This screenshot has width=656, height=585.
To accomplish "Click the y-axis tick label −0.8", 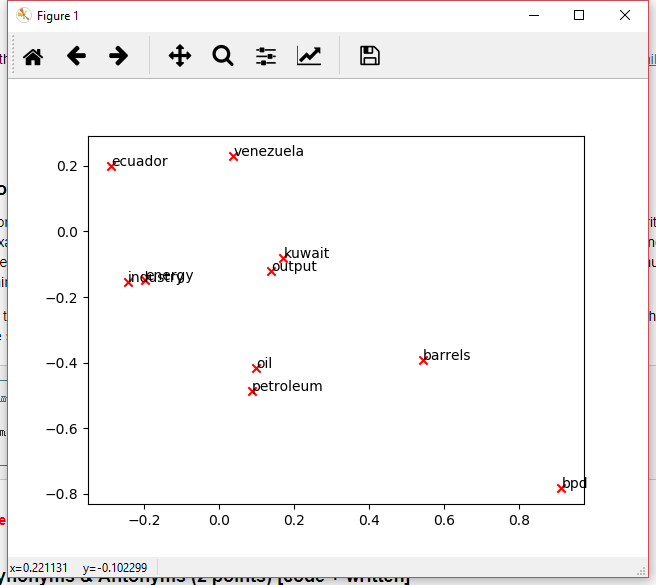I will click(62, 494).
